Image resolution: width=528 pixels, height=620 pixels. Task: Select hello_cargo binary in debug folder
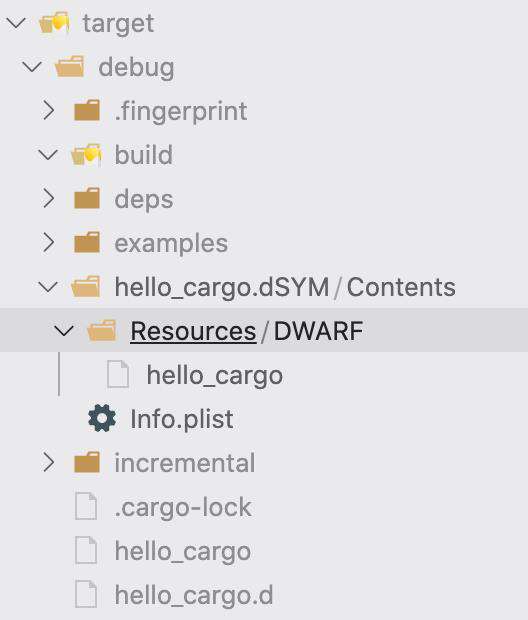point(183,551)
